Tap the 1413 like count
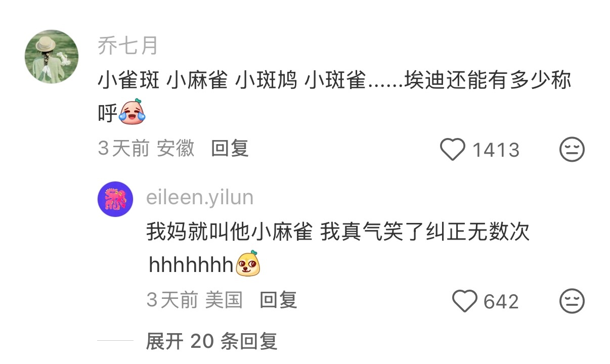 (x=496, y=150)
